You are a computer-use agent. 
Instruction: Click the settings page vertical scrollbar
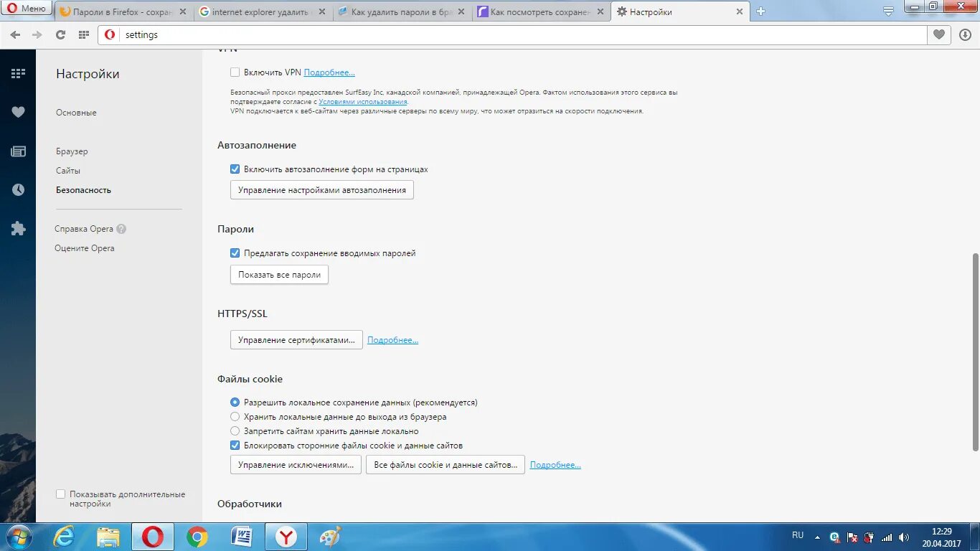(975, 352)
